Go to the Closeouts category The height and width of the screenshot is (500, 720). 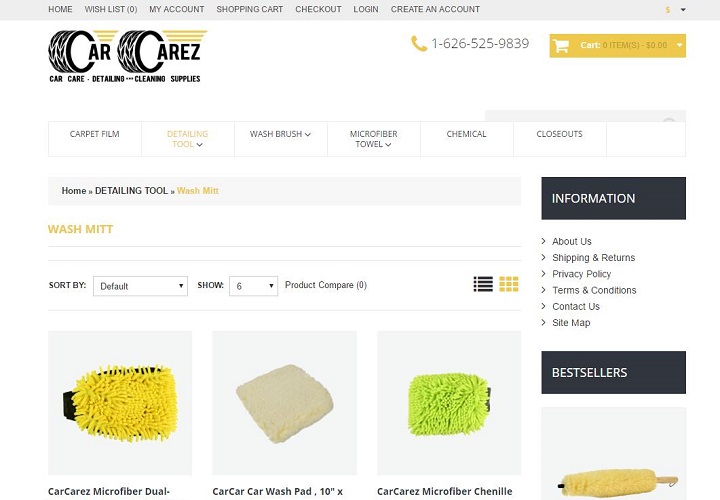559,134
